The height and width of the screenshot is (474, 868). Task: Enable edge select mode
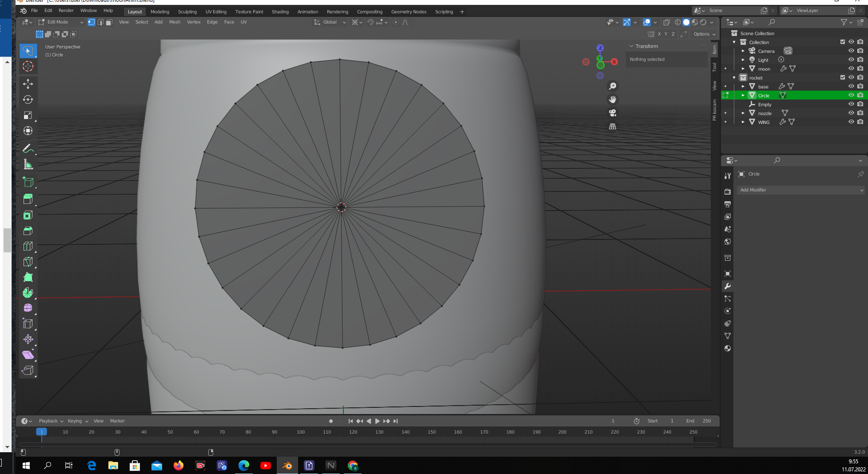(100, 22)
